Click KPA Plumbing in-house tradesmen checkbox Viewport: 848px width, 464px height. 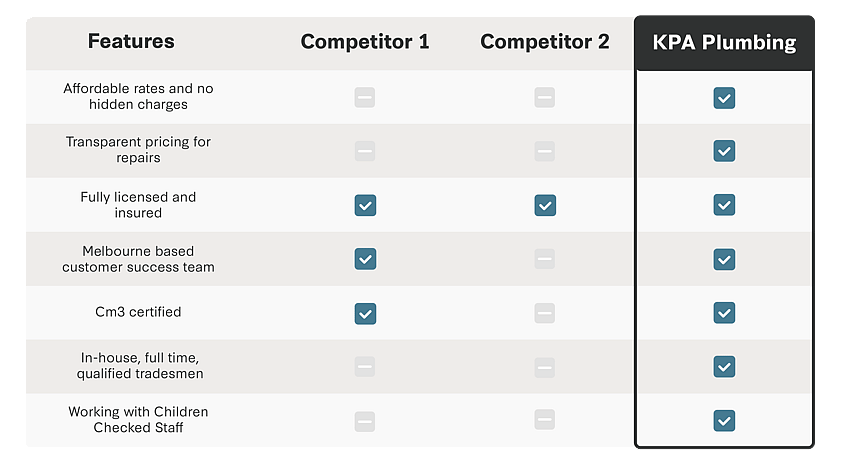(724, 367)
